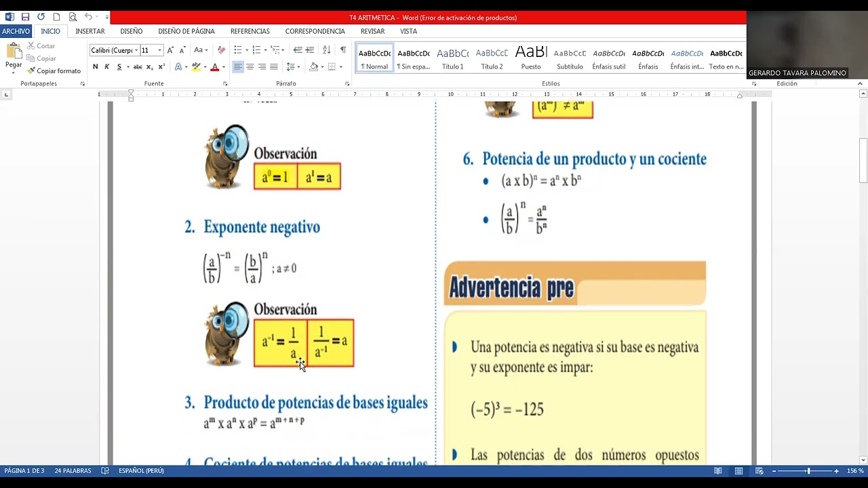This screenshot has width=868, height=488.
Task: Open Fuente dialog launcher
Action: coord(225,84)
